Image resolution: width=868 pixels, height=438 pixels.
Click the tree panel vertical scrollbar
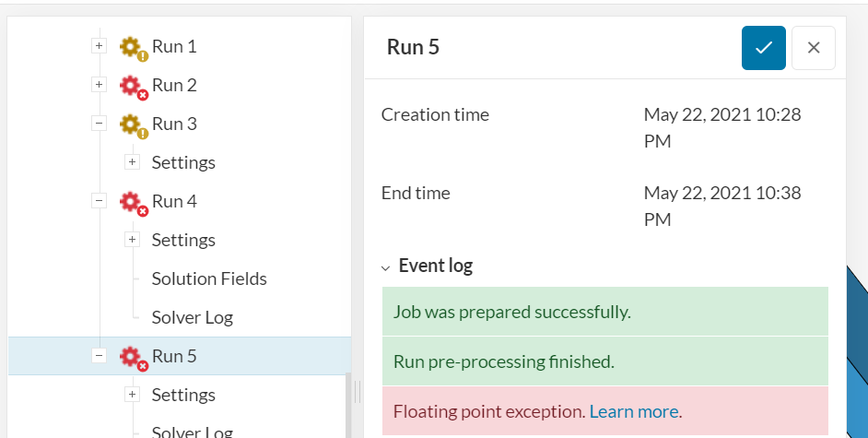(348, 406)
